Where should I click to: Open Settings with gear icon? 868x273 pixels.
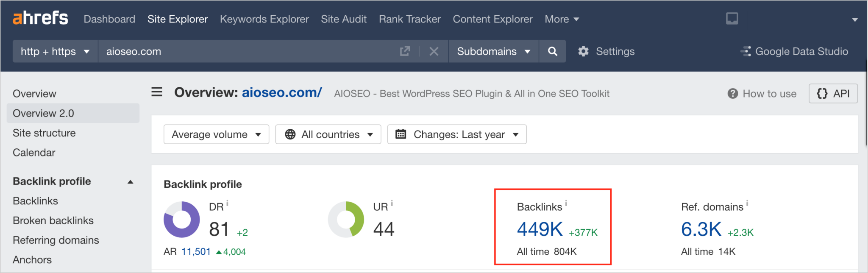(606, 51)
